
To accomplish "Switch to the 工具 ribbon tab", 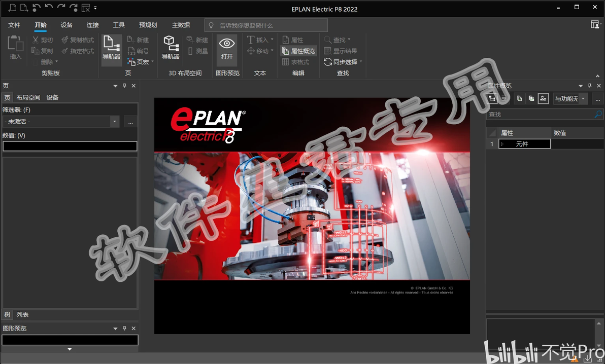I will point(119,25).
